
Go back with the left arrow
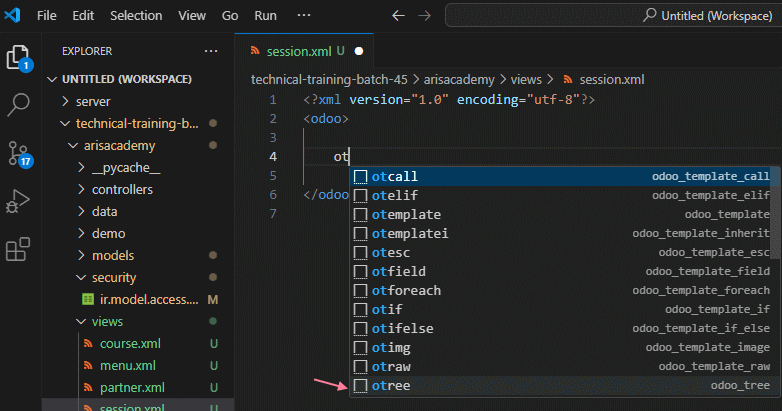(x=398, y=15)
